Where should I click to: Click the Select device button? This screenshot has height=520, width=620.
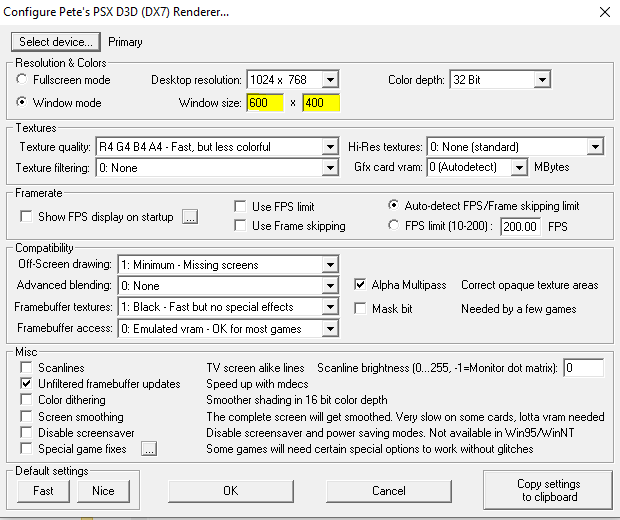click(x=56, y=42)
